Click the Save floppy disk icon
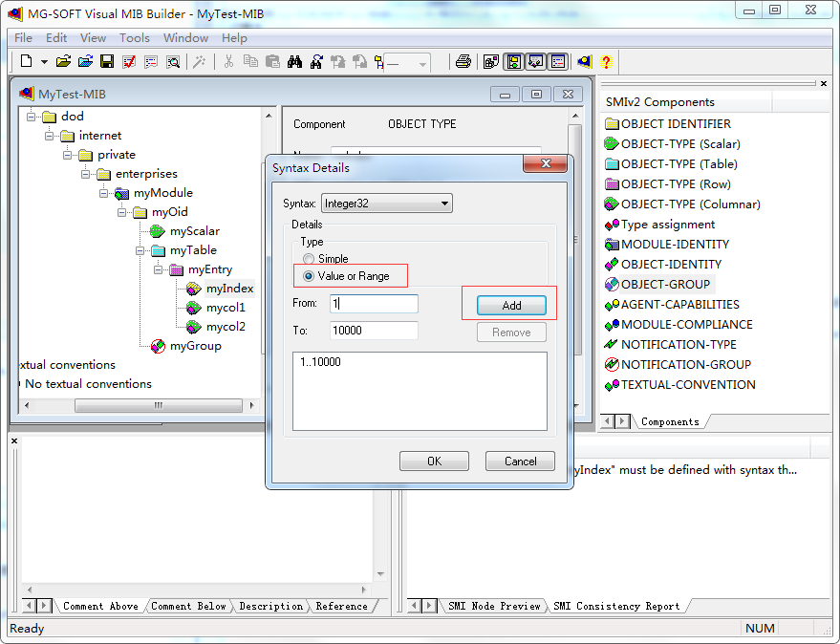840x644 pixels. [x=107, y=62]
